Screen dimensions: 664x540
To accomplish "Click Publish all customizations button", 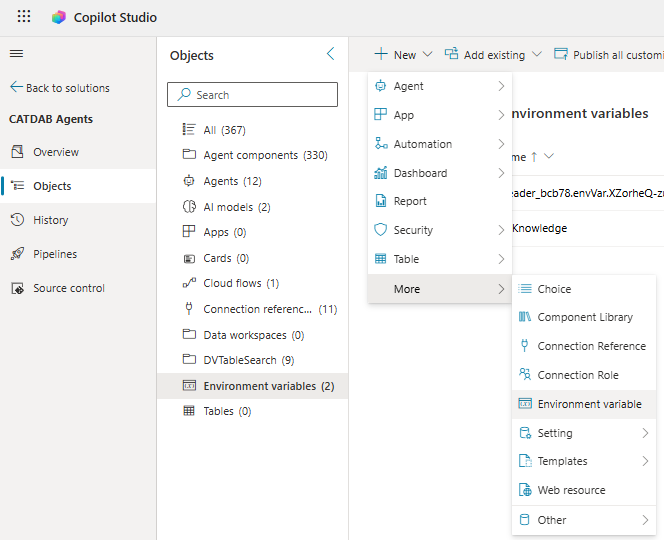I will click(610, 55).
